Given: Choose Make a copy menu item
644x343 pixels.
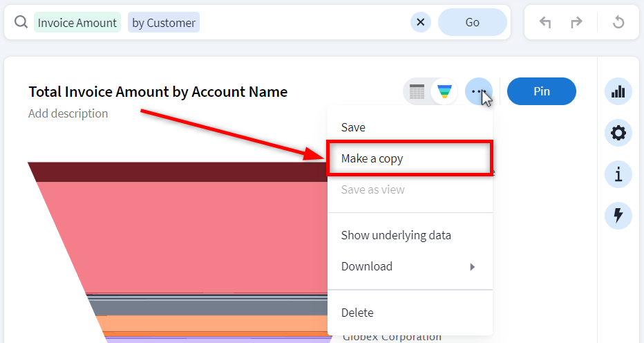Looking at the screenshot, I should coord(372,158).
